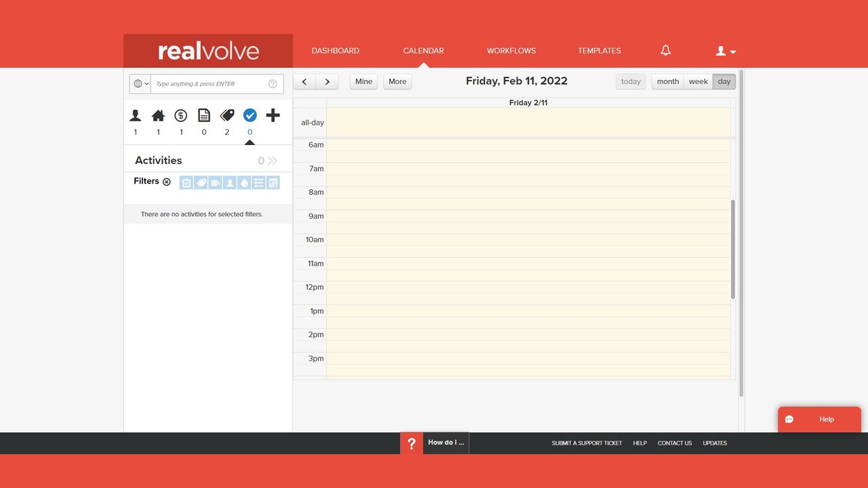This screenshot has width=868, height=488.
Task: Go to the Workflows tab
Action: [x=511, y=51]
